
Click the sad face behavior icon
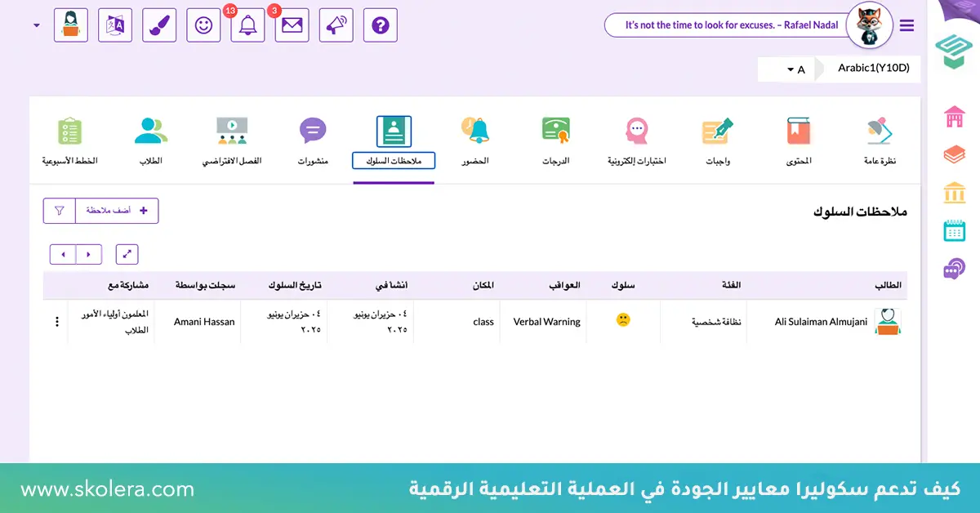coord(623,320)
